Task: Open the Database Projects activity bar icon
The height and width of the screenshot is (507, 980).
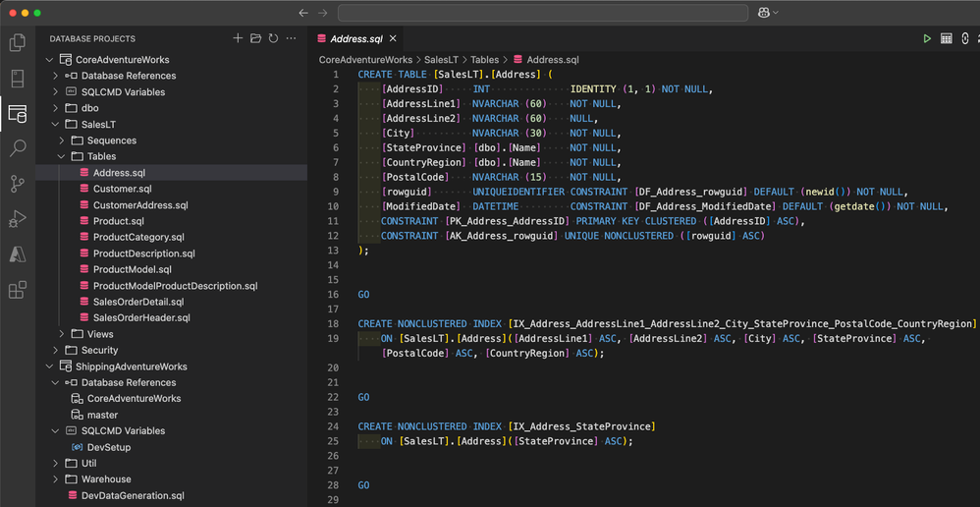Action: [x=17, y=113]
